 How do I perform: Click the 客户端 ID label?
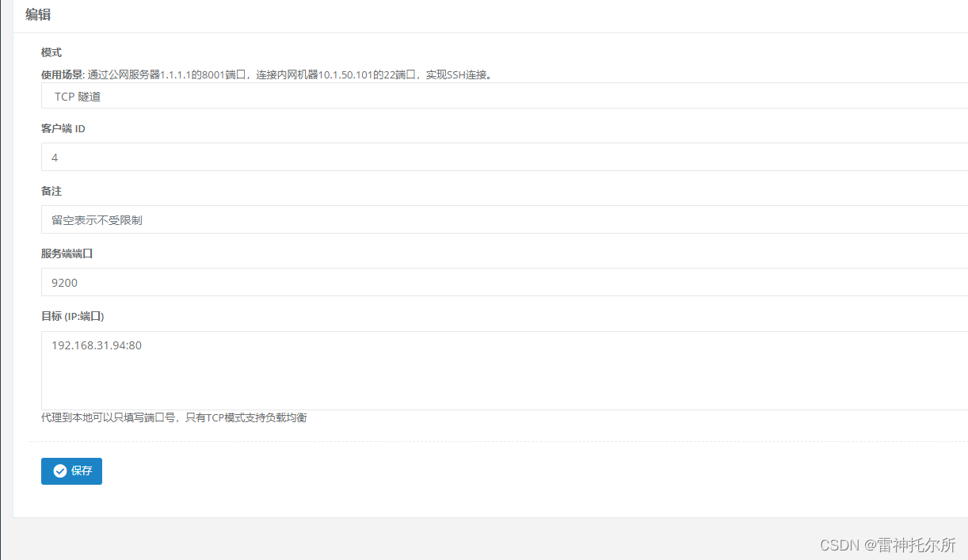[63, 128]
